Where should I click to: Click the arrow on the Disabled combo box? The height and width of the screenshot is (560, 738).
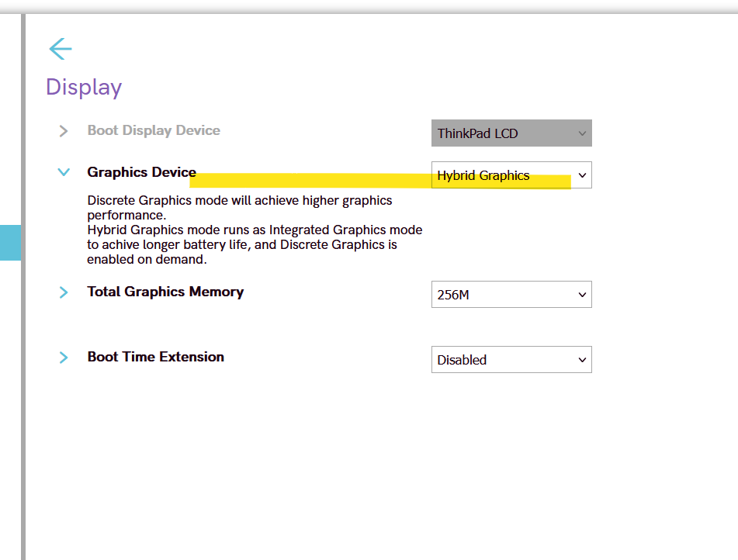(x=582, y=360)
